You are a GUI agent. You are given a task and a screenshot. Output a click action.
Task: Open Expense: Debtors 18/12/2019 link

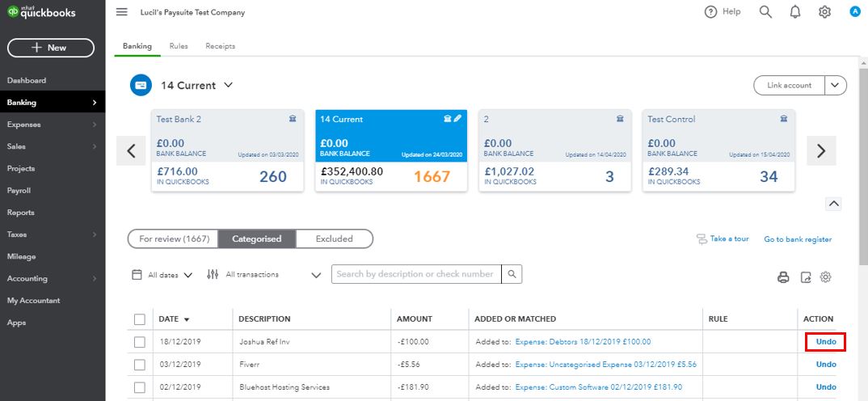(583, 342)
